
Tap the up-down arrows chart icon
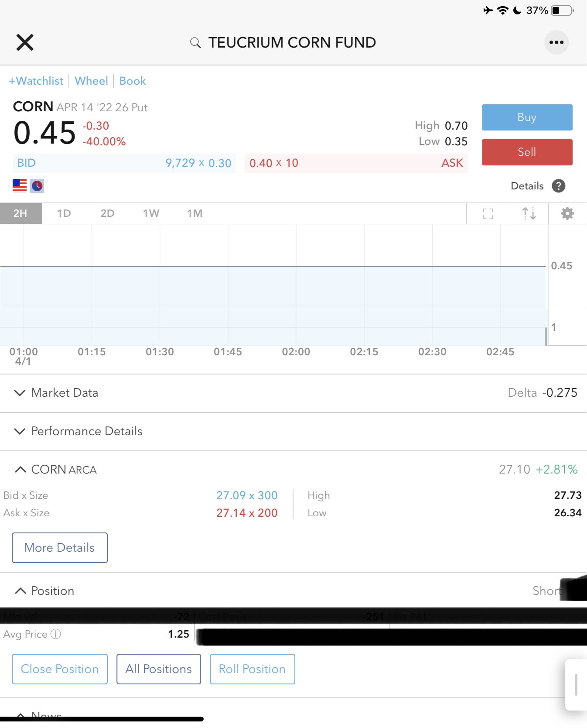click(x=529, y=213)
